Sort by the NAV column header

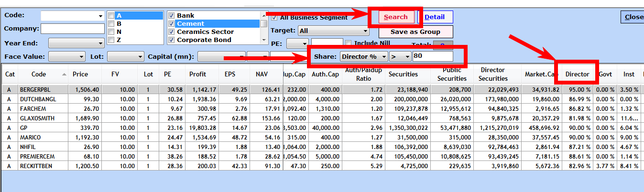(x=266, y=75)
